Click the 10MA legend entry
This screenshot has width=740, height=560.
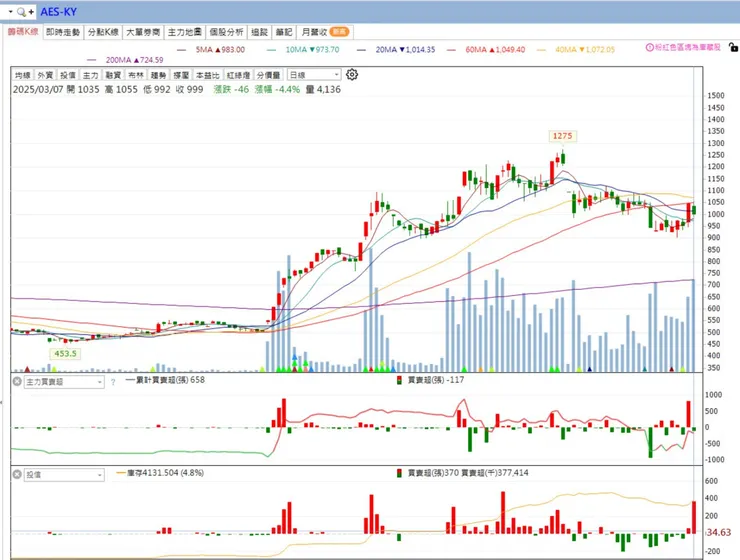point(303,50)
